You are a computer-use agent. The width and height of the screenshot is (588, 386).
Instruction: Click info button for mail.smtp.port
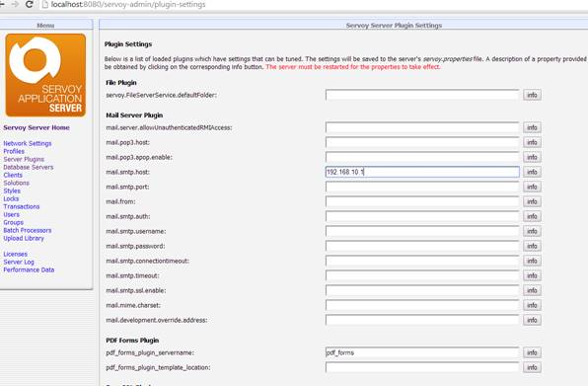click(532, 187)
